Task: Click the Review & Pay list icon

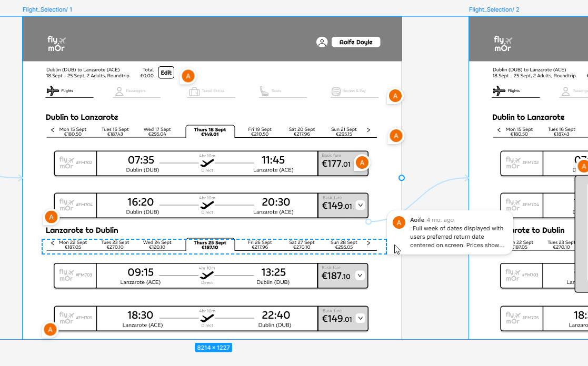Action: (336, 91)
